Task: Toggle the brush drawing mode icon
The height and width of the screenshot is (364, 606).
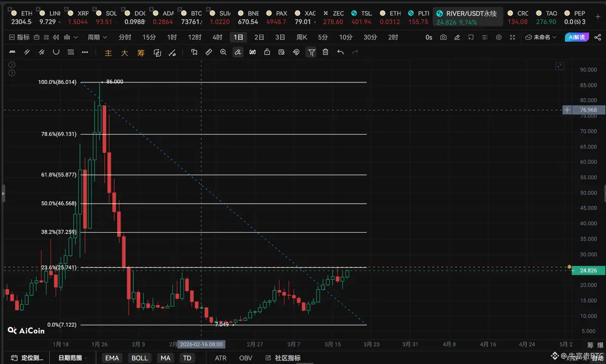Action: (238, 52)
